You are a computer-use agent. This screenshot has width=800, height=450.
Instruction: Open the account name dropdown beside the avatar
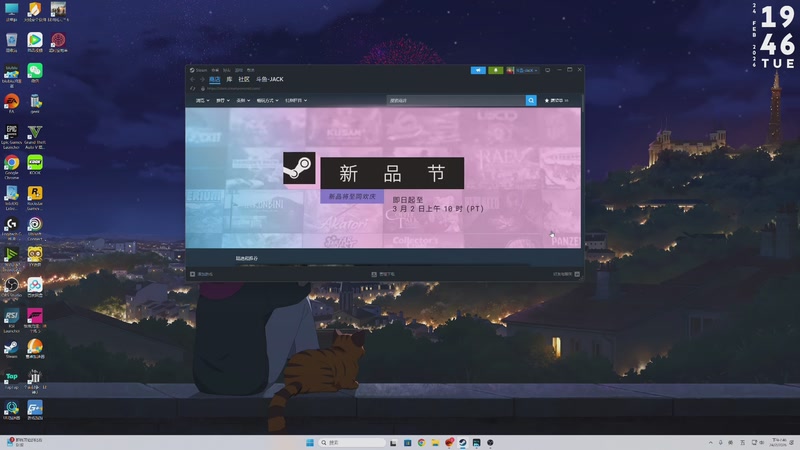[527, 70]
